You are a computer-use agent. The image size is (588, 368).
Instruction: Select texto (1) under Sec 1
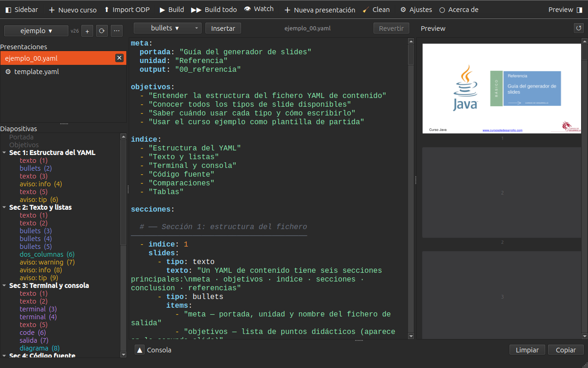coord(34,161)
